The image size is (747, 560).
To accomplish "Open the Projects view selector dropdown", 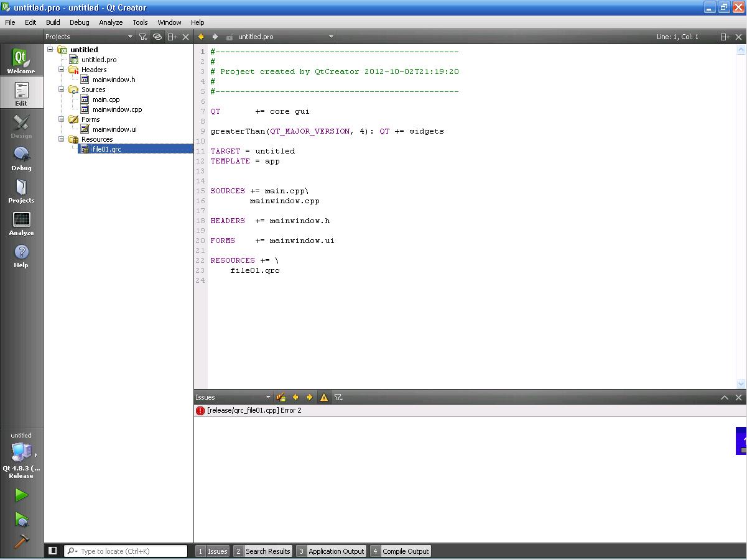I will tap(130, 37).
